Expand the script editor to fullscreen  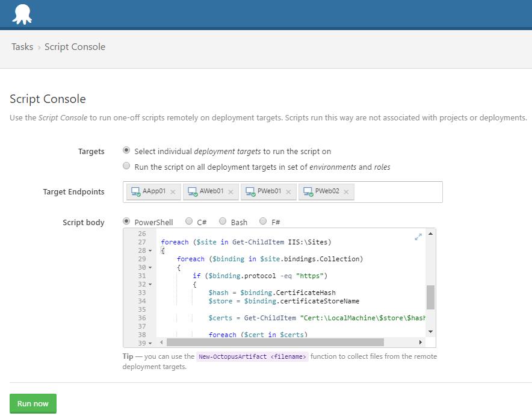coord(418,237)
